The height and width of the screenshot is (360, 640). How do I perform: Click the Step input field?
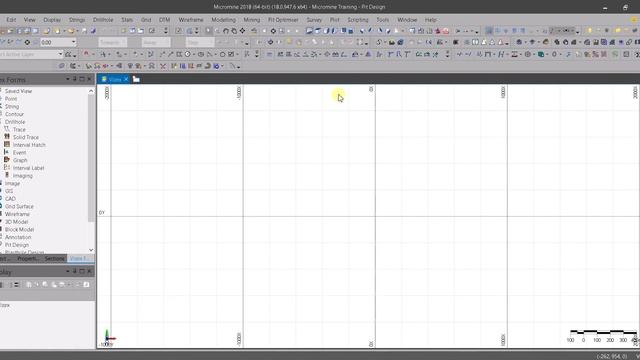(x=200, y=42)
